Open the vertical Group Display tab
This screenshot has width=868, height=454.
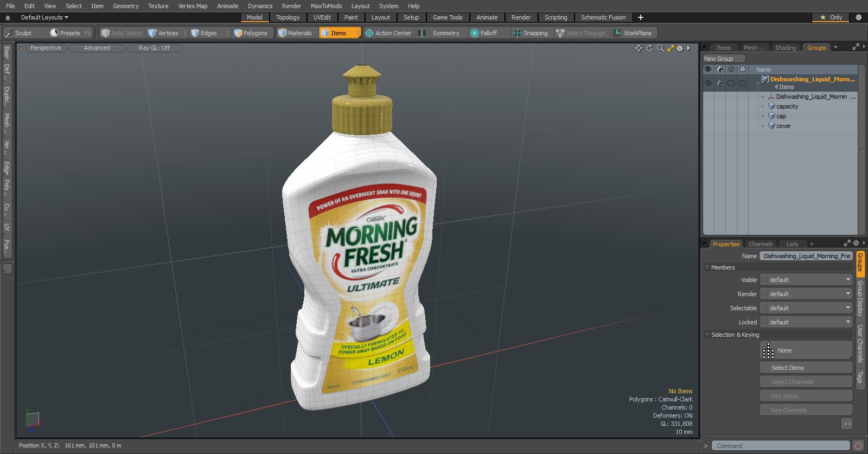pyautogui.click(x=860, y=298)
